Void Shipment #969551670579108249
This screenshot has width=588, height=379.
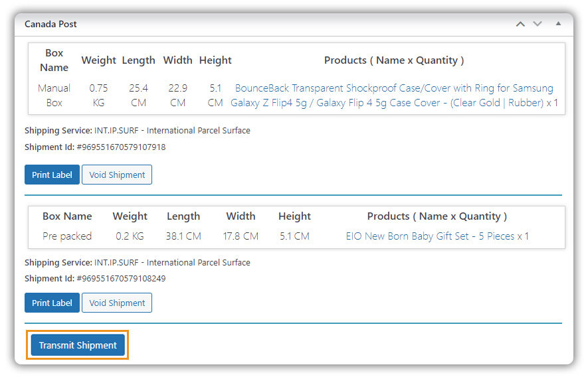[x=117, y=303]
